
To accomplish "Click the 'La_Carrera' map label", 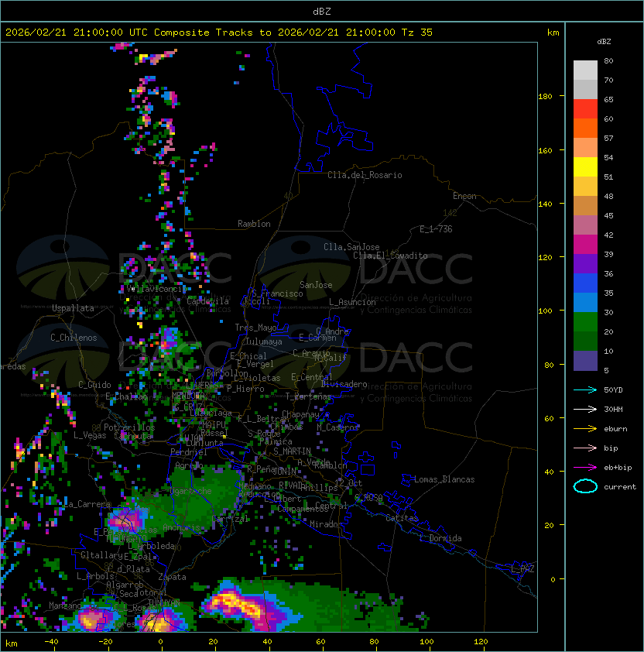I will coord(87,504).
